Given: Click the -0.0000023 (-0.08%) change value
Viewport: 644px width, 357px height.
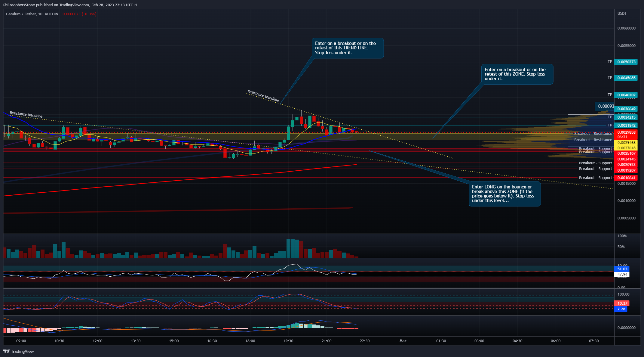Looking at the screenshot, I should click(78, 14).
